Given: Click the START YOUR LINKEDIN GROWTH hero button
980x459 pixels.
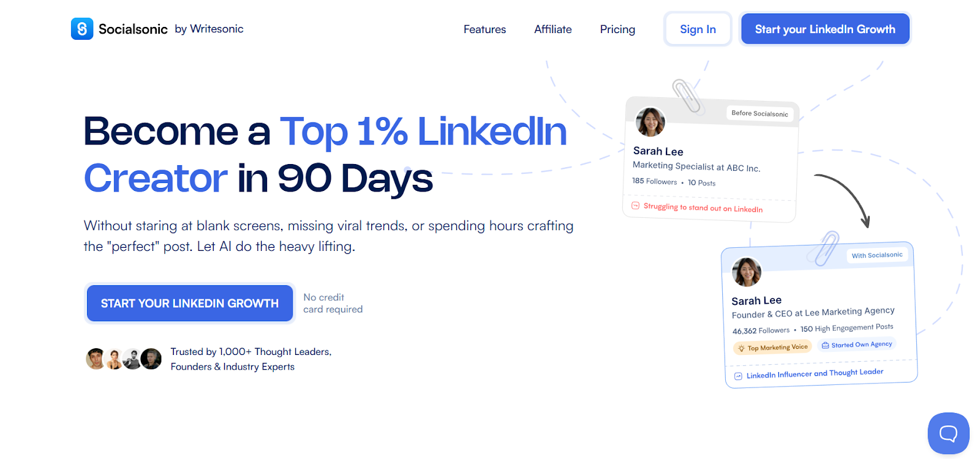Looking at the screenshot, I should pyautogui.click(x=190, y=303).
